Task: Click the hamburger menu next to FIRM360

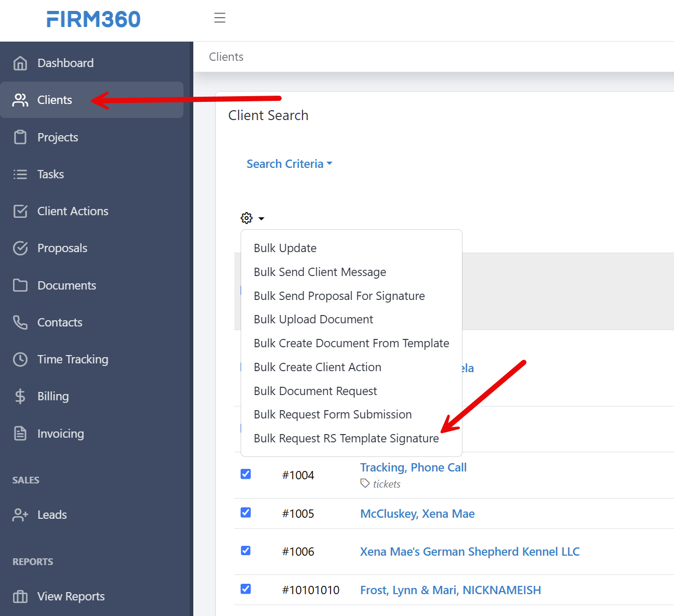Action: (x=220, y=17)
